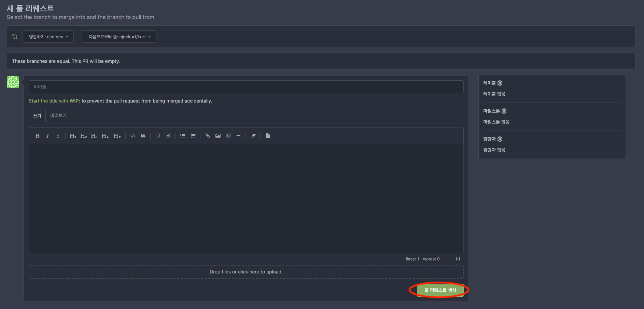
Task: Insert a link using the chain icon
Action: point(208,136)
